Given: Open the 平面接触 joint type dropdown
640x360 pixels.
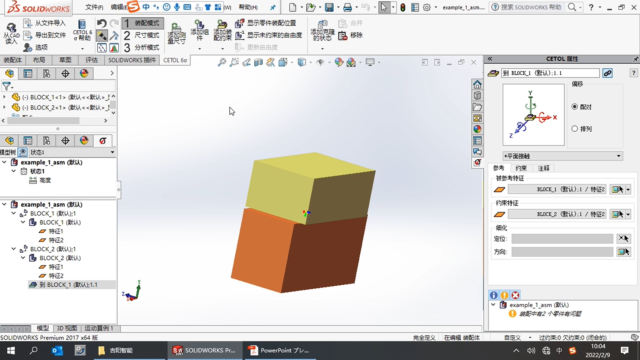Looking at the screenshot, I should point(562,156).
